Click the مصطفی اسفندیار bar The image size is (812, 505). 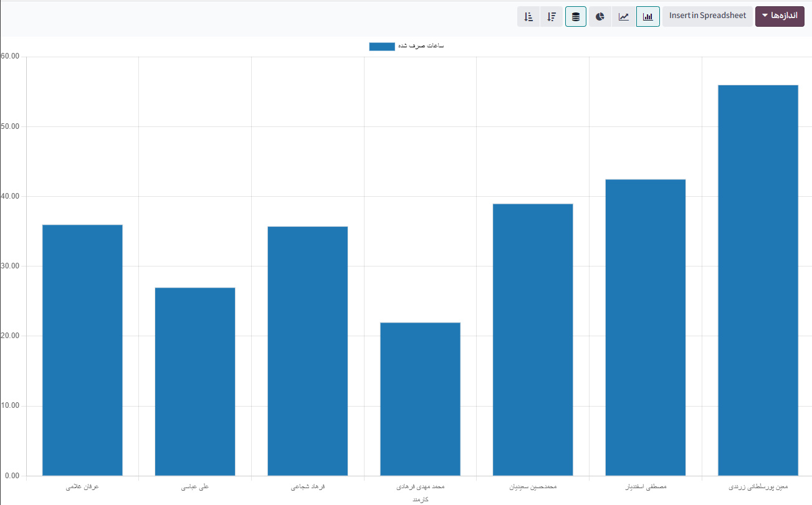pos(646,327)
